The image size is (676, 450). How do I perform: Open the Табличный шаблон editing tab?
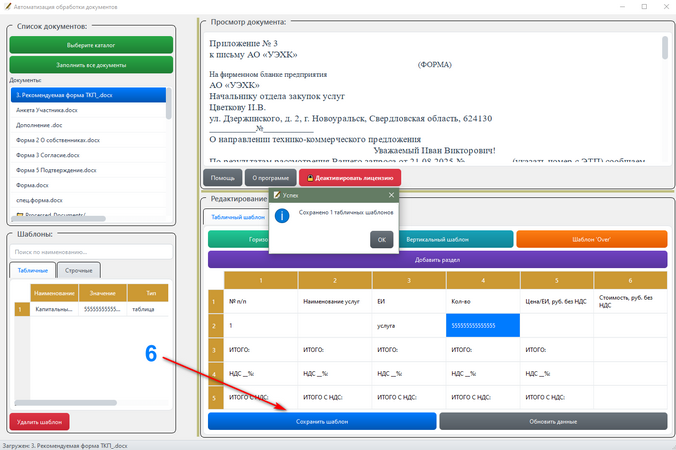238,217
